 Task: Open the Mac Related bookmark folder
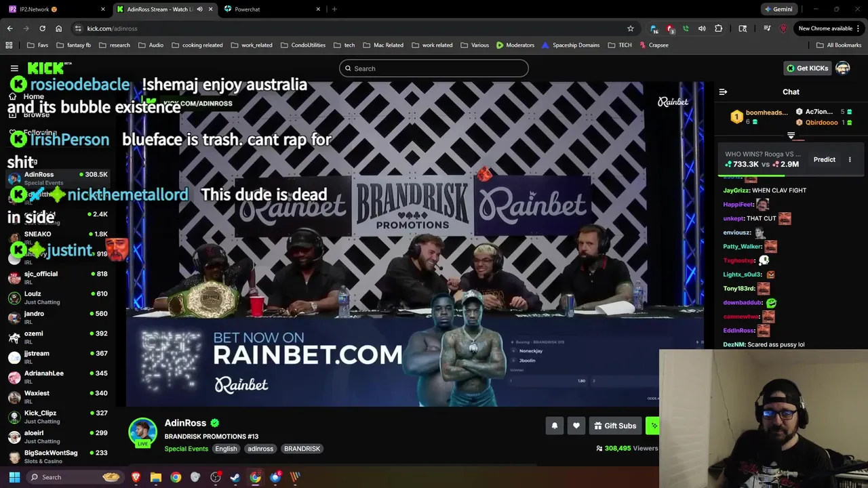coord(382,45)
